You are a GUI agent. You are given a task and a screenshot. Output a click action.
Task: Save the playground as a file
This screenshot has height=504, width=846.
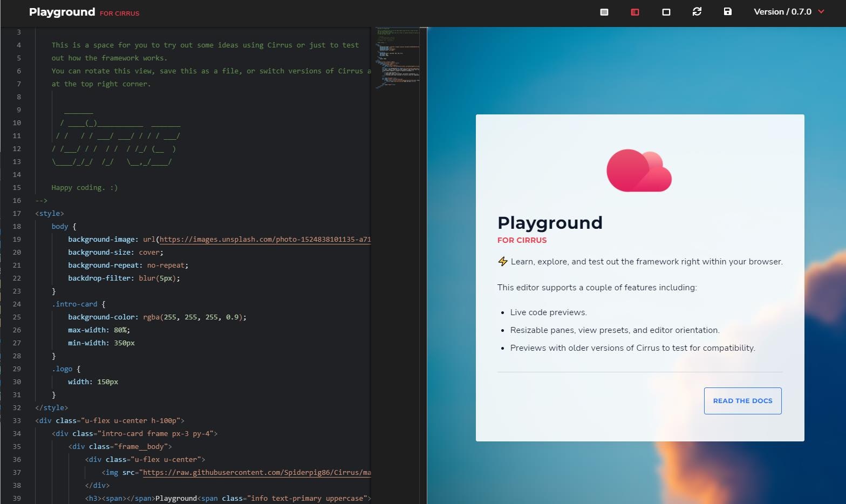pos(728,11)
